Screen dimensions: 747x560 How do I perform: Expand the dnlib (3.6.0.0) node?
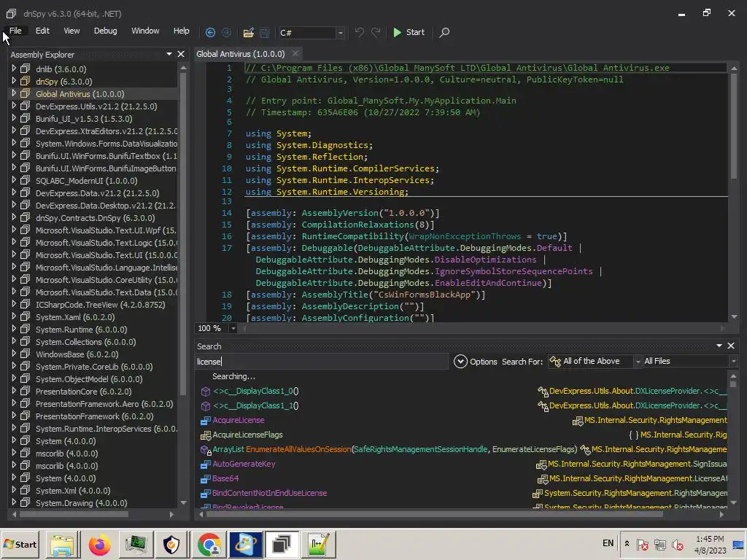pos(14,69)
